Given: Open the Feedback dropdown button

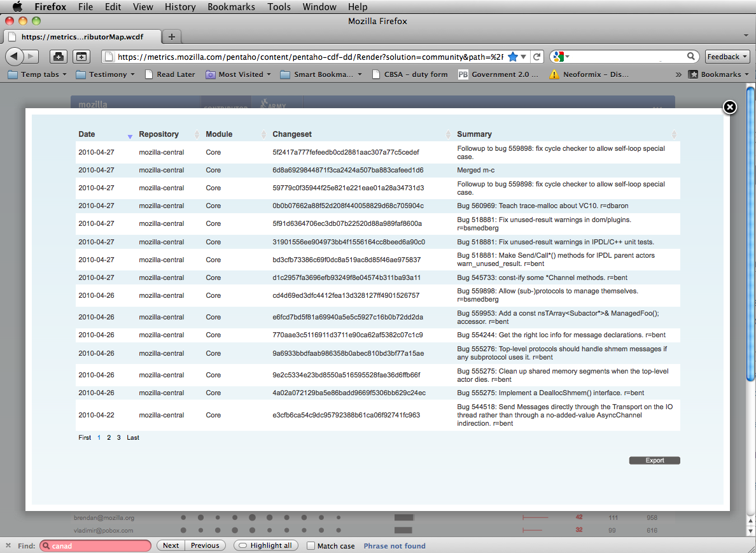Looking at the screenshot, I should pyautogui.click(x=727, y=57).
